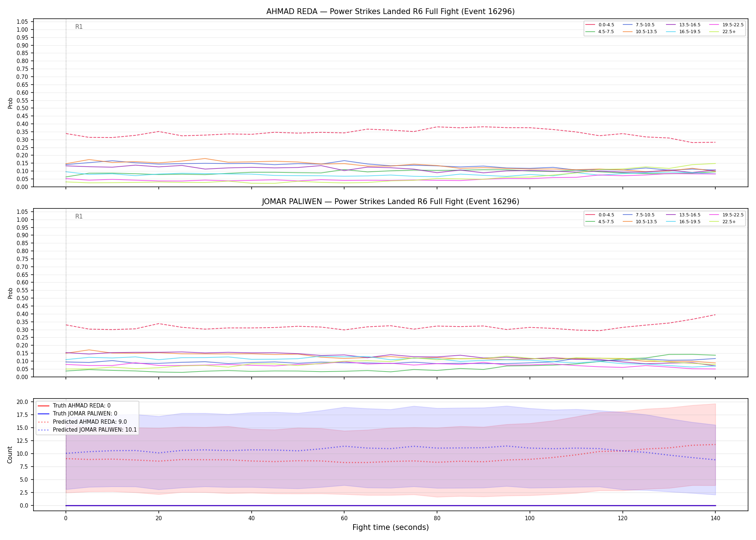
Task: Select the 22.5+ legend entry in top chart
Action: pos(723,32)
